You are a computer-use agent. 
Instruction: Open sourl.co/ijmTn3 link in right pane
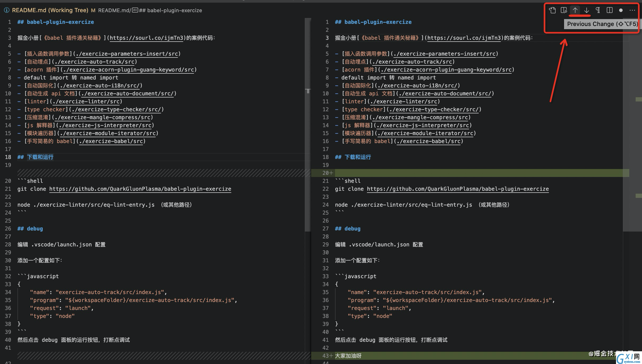pos(464,38)
